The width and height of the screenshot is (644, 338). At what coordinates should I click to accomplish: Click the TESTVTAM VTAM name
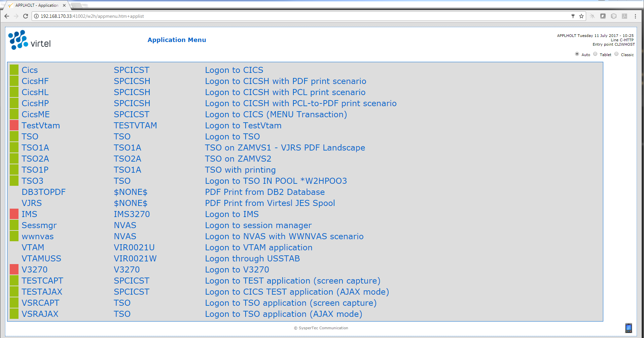pos(135,125)
